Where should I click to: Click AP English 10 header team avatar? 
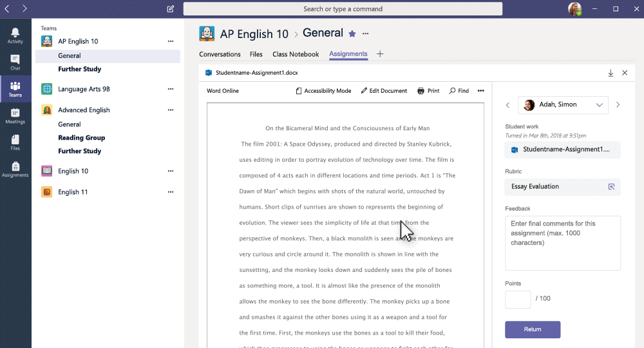pos(207,34)
